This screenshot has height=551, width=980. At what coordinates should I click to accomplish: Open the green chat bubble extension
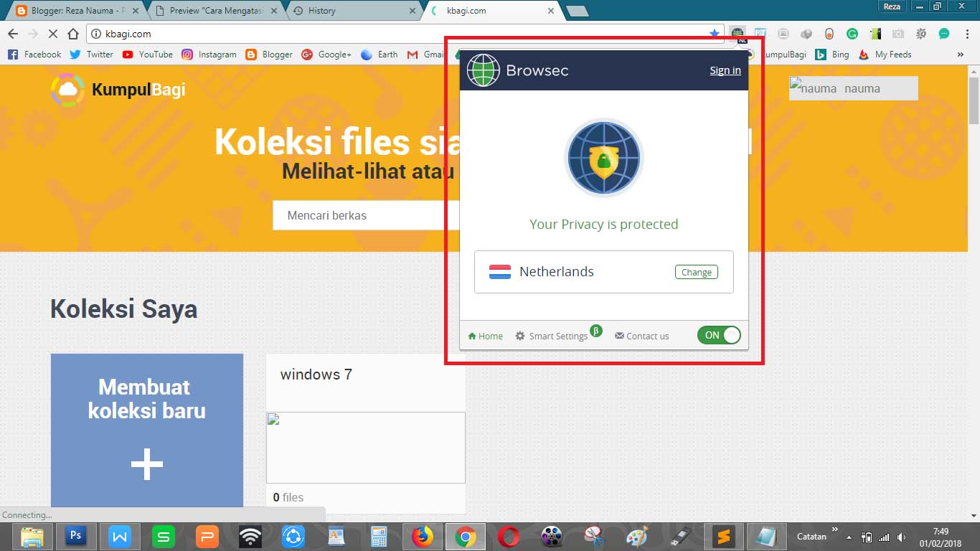944,34
